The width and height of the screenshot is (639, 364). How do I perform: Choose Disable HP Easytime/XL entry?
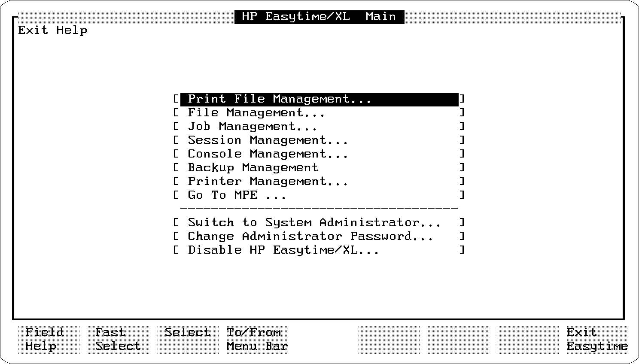pyautogui.click(x=283, y=250)
